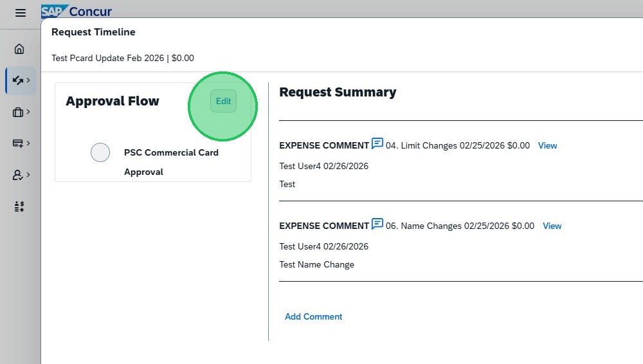This screenshot has width=643, height=364.
Task: Click the 'Test Pcard Update Feb 2026' title text
Action: (x=108, y=59)
